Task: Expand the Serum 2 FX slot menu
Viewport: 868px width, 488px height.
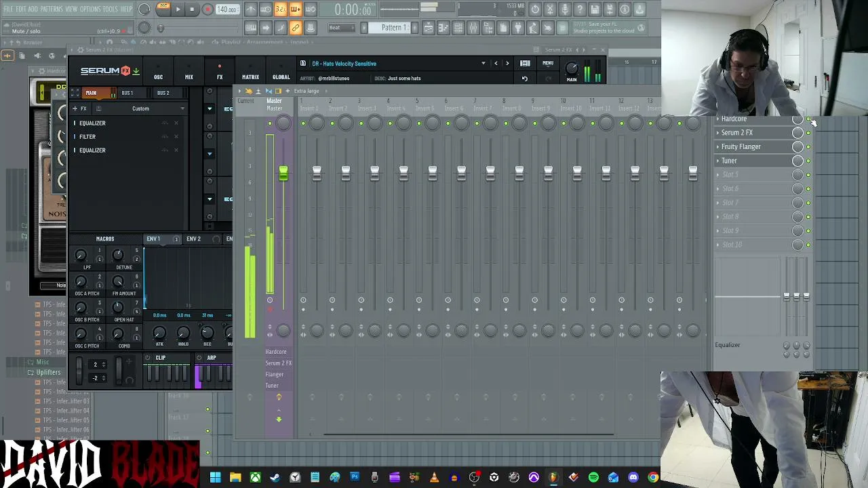Action: pyautogui.click(x=717, y=133)
